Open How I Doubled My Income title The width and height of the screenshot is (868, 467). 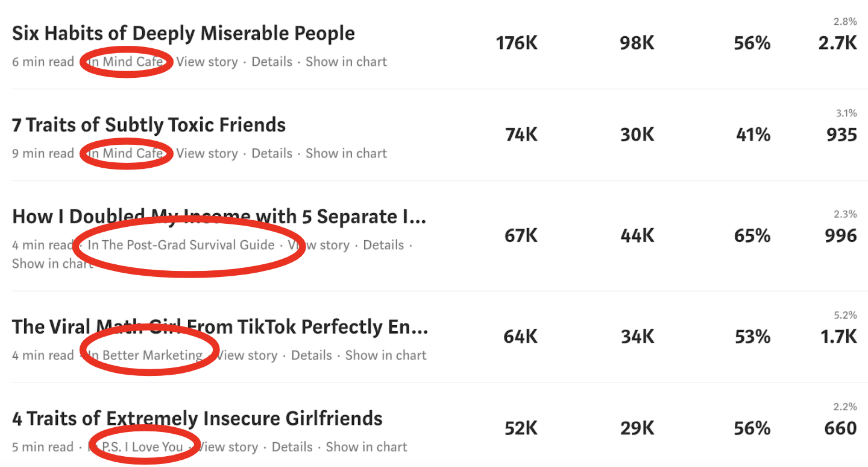pos(219,217)
